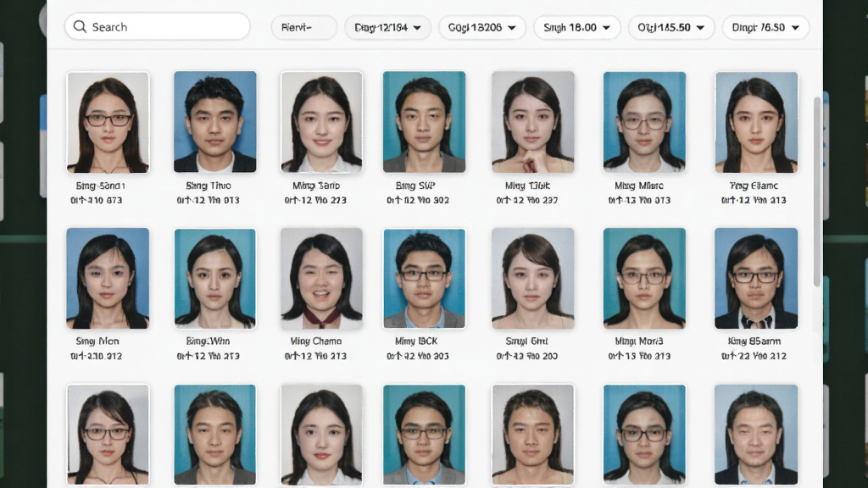Select the photo labeled 'Ming Misto'
This screenshot has width=868, height=488.
pyautogui.click(x=644, y=122)
